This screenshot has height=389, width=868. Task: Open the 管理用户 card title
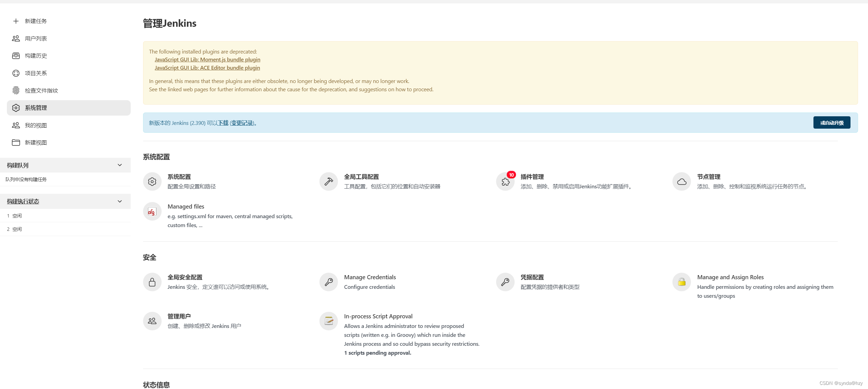(x=179, y=316)
